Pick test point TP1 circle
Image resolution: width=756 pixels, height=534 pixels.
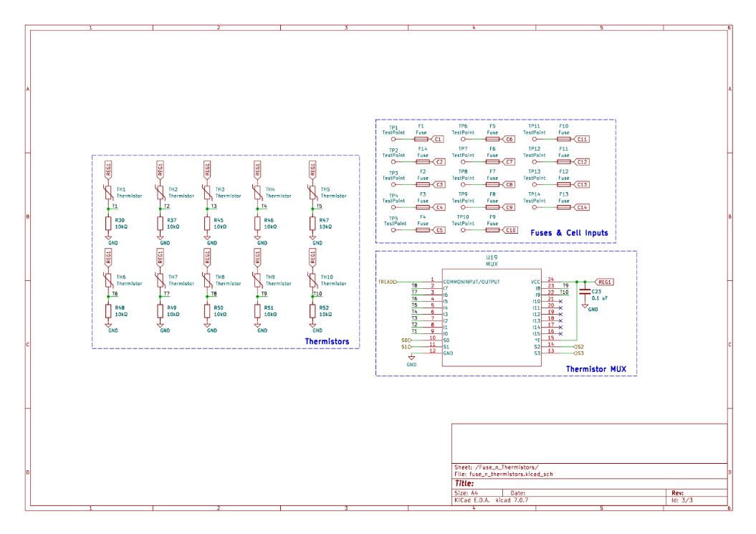coord(393,139)
